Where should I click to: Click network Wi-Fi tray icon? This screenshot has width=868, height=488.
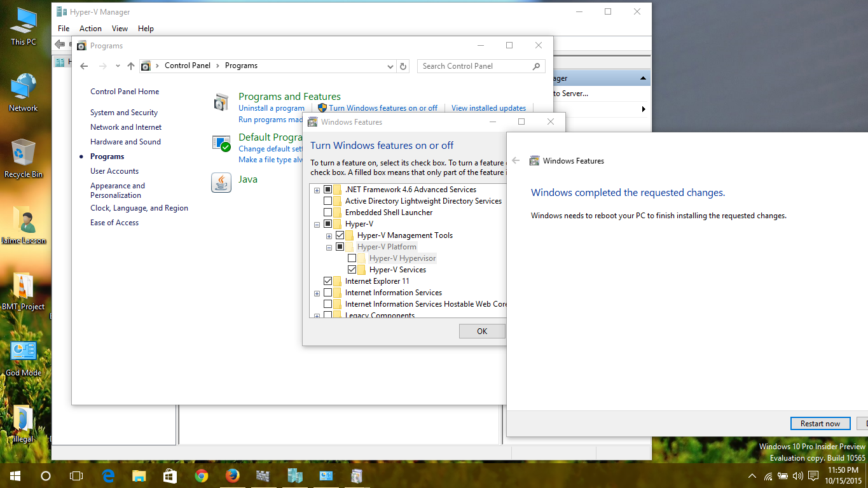tap(768, 476)
